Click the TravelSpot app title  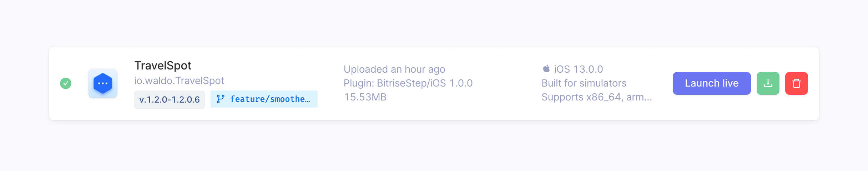163,66
